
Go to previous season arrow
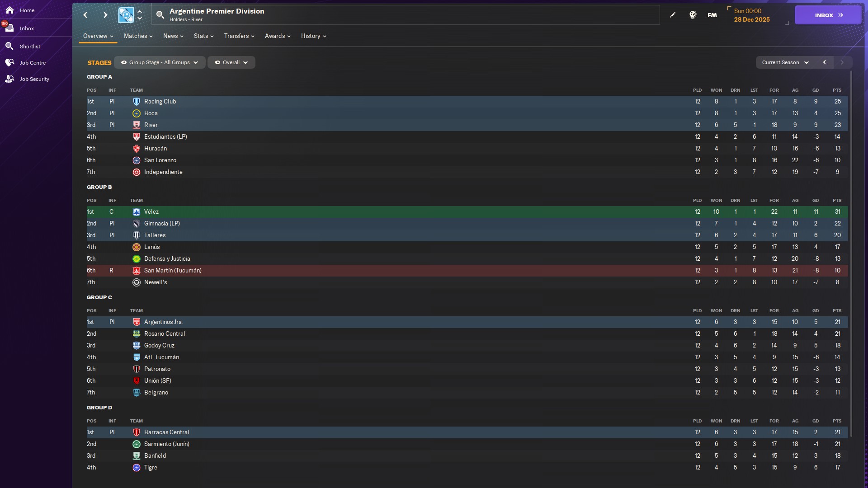(825, 62)
